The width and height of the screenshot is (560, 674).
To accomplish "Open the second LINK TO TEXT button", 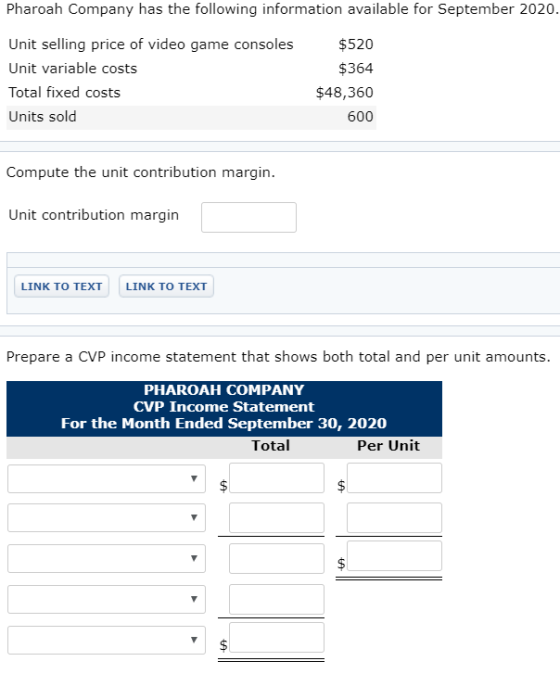I will pyautogui.click(x=166, y=286).
